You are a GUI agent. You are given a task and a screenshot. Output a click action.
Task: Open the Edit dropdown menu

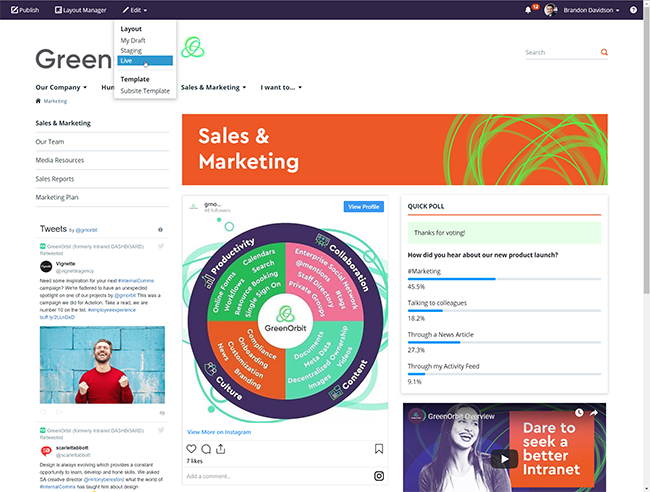pyautogui.click(x=135, y=10)
